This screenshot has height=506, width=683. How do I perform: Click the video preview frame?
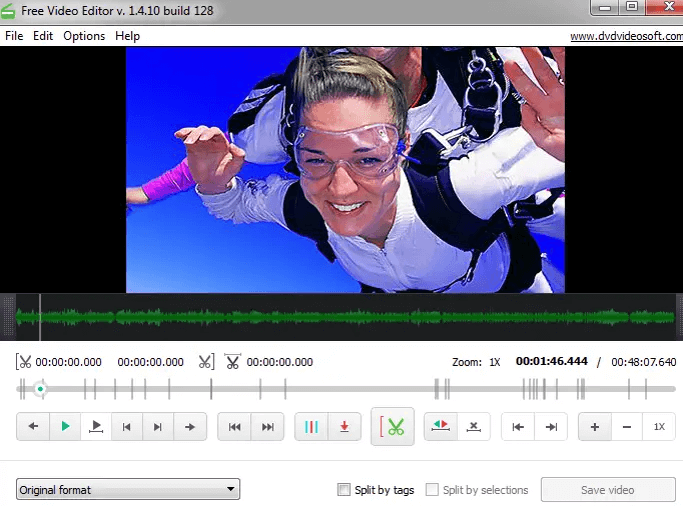pyautogui.click(x=345, y=170)
